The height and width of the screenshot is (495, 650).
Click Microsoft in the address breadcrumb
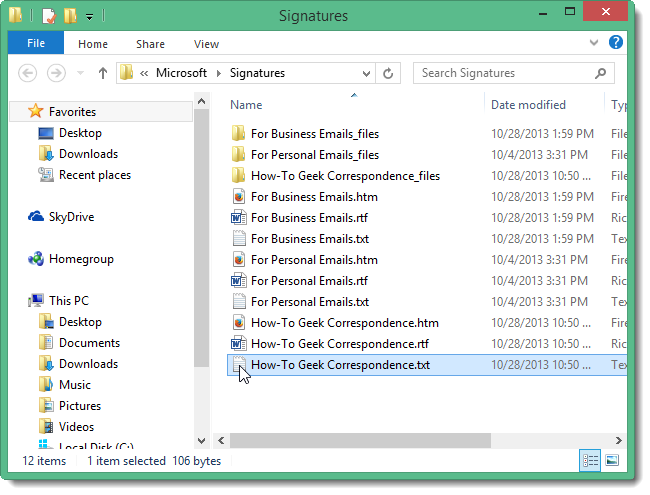pos(181,73)
